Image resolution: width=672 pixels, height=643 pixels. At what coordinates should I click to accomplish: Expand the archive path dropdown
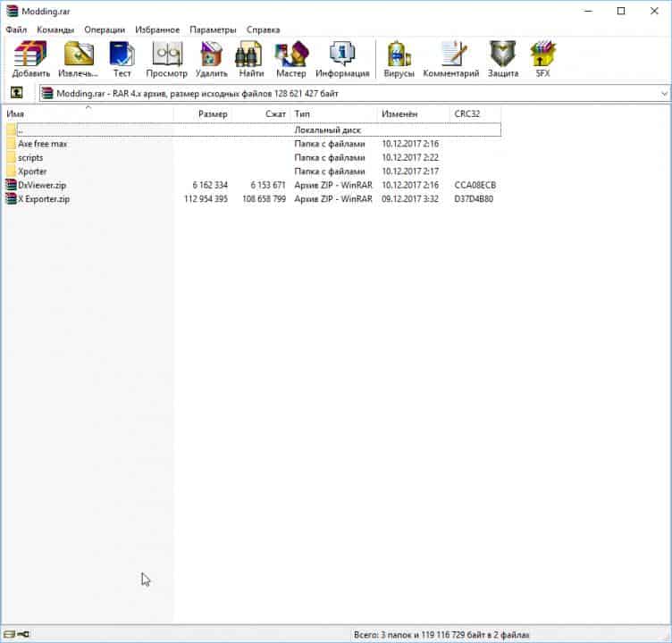point(663,93)
